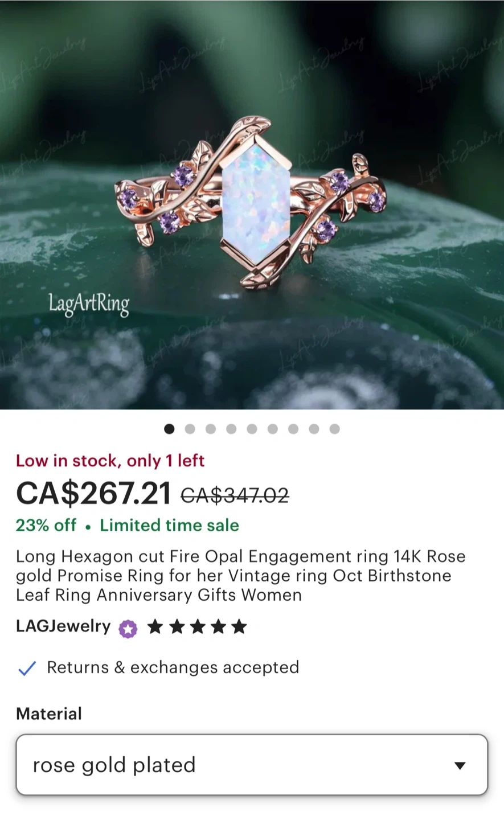Click the CA$267.21 sale price
The width and height of the screenshot is (504, 820).
coord(93,493)
